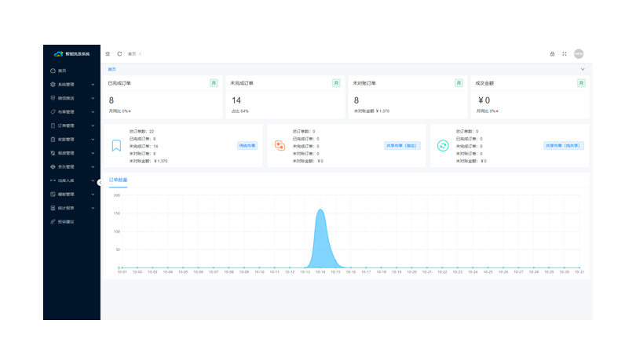Click the sidebar collapse hamburger icon
The height and width of the screenshot is (364, 636).
(108, 54)
